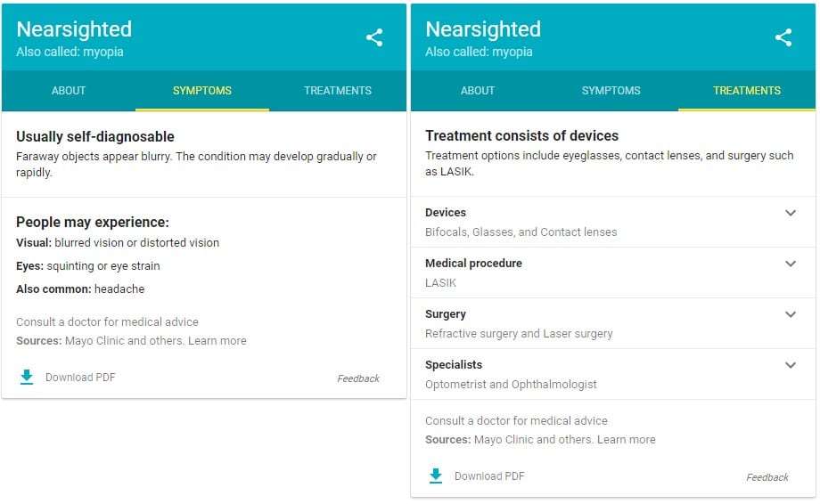The height and width of the screenshot is (504, 820).
Task: Send Feedback from the Treatments card
Action: [767, 477]
